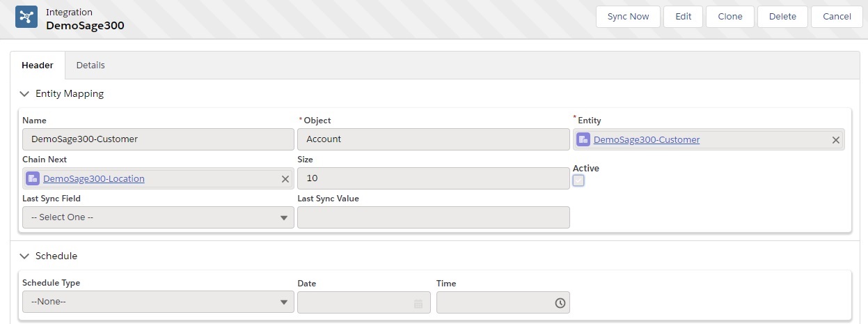The image size is (868, 324).
Task: Click the entity icon beside DemoSage300-Customer link
Action: [x=583, y=139]
